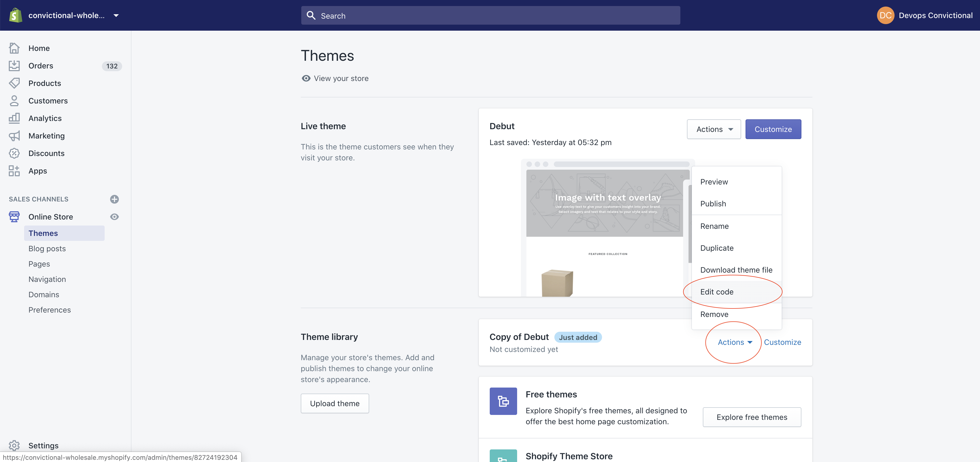Open Domains in sidebar
The height and width of the screenshot is (462, 980).
pos(44,295)
